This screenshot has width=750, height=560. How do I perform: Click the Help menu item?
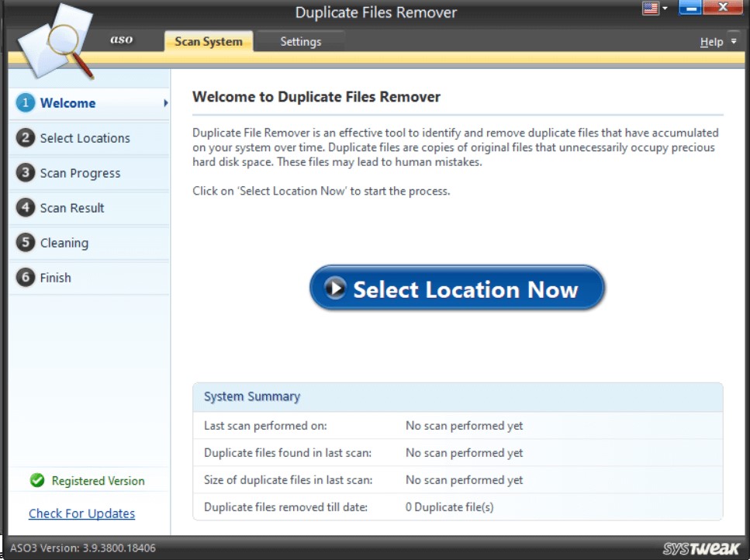coord(710,41)
